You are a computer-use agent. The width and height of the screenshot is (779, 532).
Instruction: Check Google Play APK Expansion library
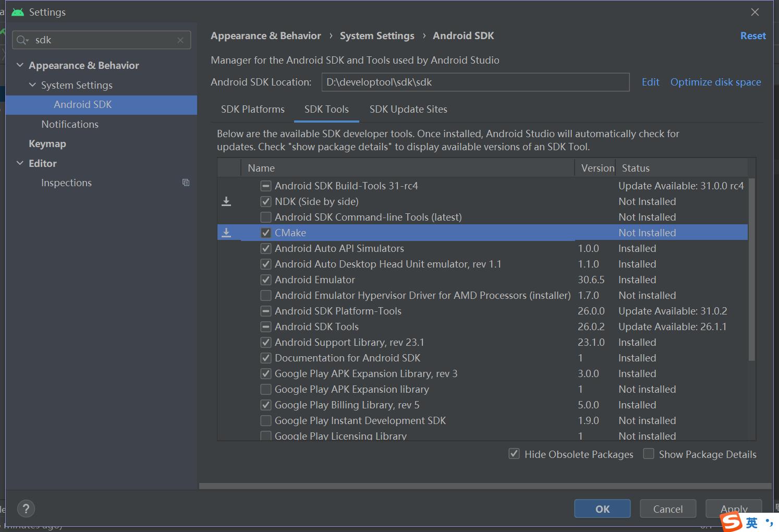266,389
